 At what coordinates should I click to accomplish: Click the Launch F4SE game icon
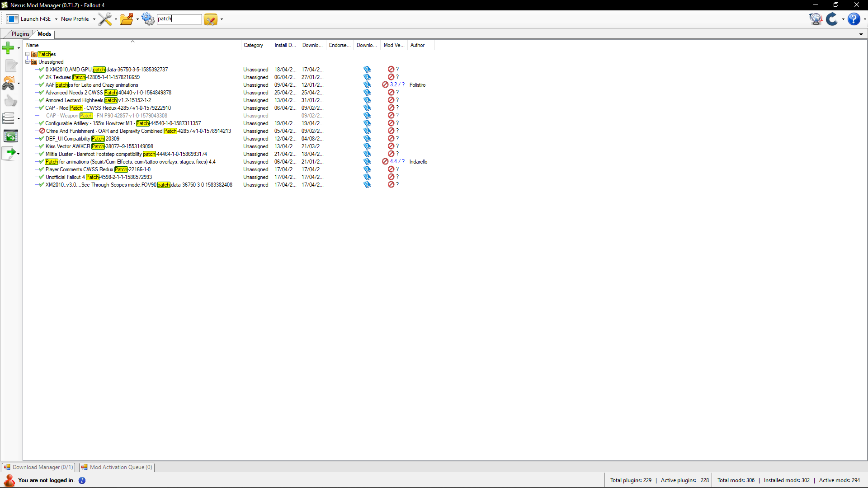coord(12,19)
